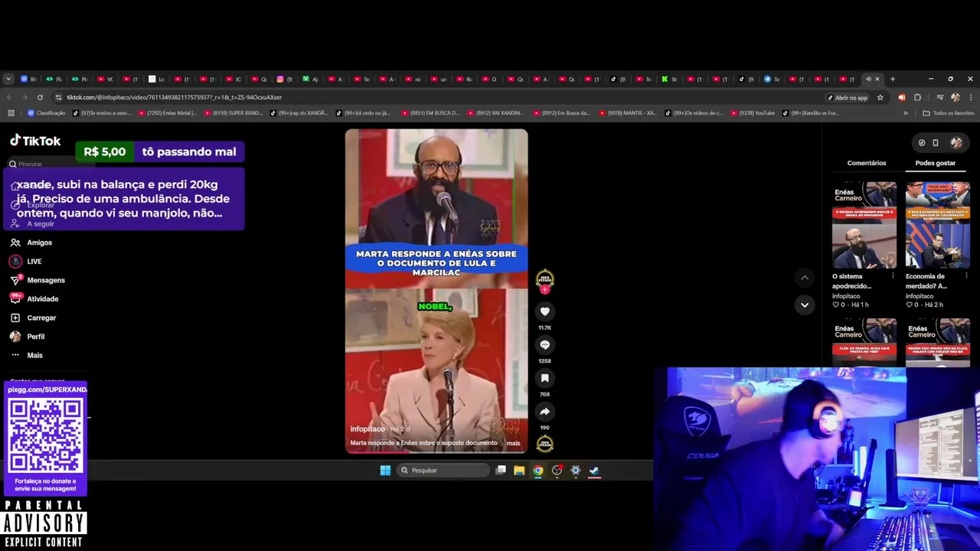The image size is (980, 551).
Task: Open the spinning sound disc icon
Action: [x=544, y=443]
